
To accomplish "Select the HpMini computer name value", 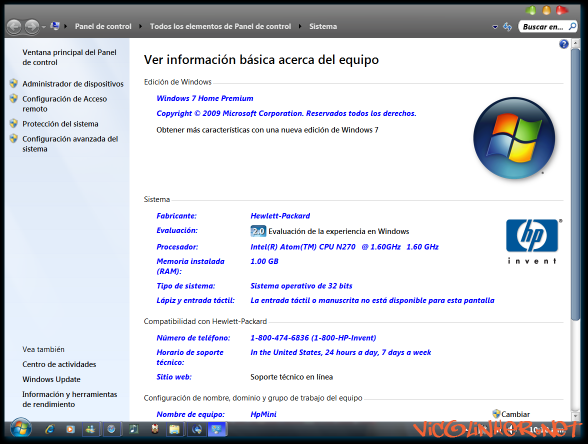I will [263, 414].
